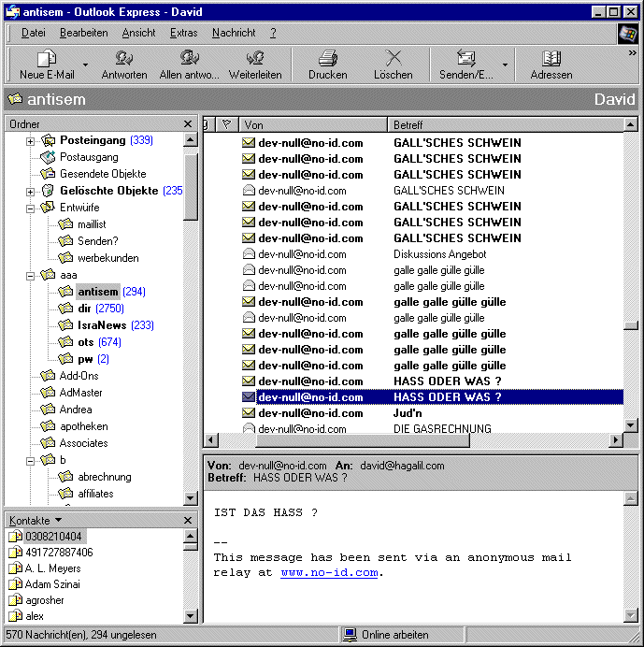The image size is (644, 647).
Task: Open the Kontakte dropdown menu
Action: click(x=58, y=520)
